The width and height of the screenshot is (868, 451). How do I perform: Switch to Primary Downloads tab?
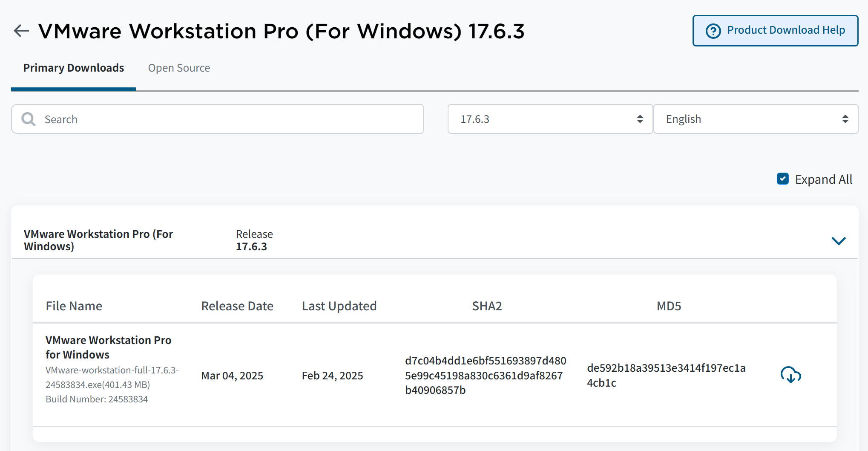(x=74, y=68)
